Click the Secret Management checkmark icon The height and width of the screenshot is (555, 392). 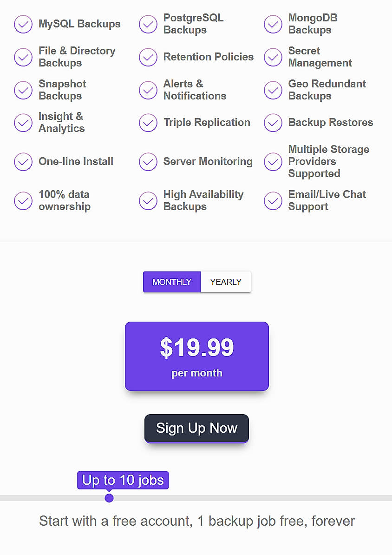tap(273, 57)
